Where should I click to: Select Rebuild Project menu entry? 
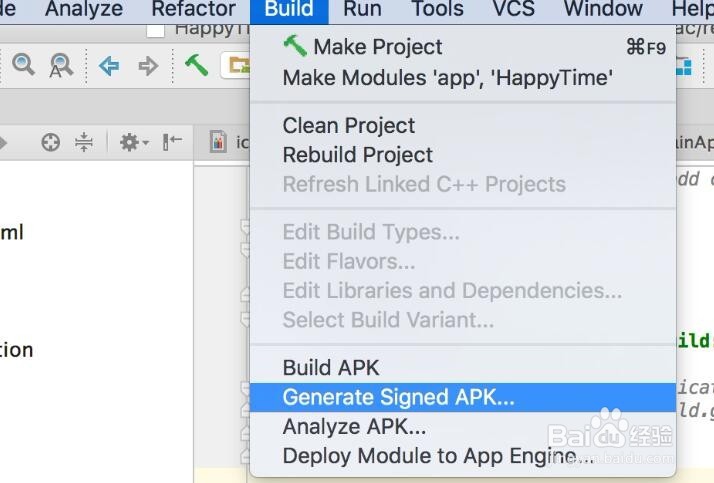[x=463, y=155]
